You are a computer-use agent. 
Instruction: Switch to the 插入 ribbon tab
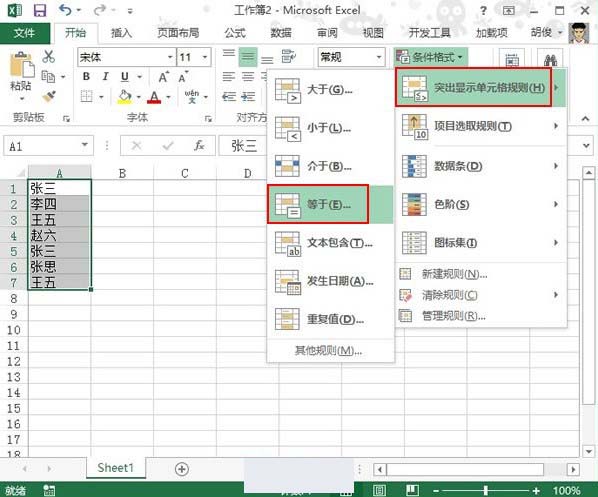pyautogui.click(x=121, y=33)
